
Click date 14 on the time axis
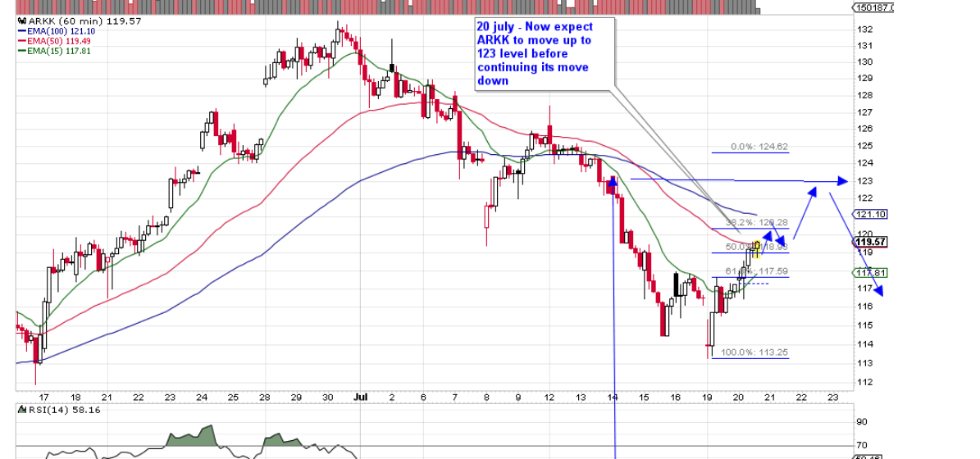point(613,398)
